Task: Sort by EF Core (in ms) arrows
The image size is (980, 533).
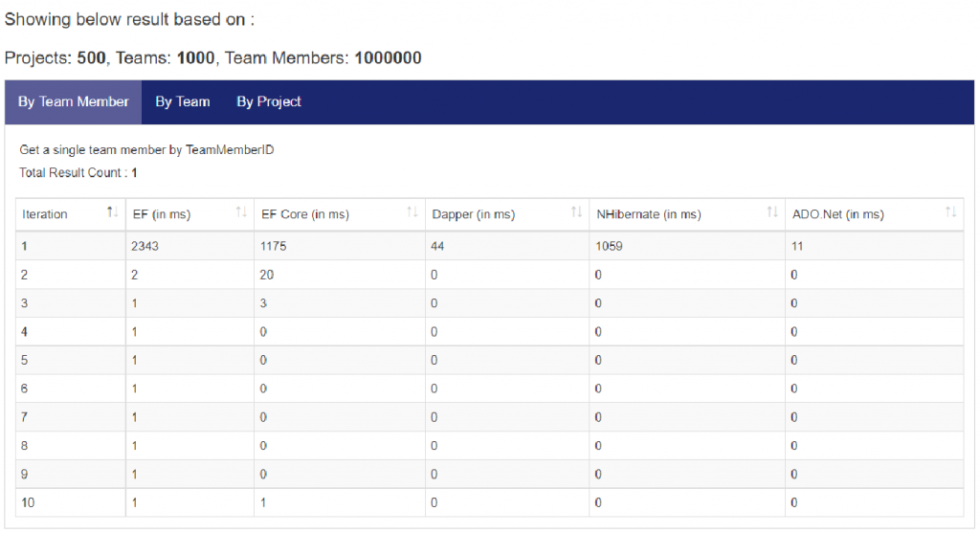Action: click(412, 212)
